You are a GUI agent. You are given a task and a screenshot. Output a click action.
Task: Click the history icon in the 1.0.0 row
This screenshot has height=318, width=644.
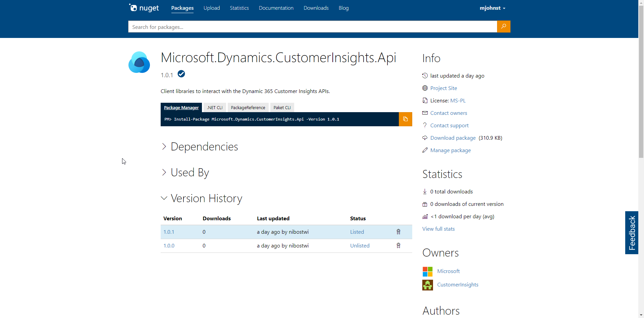(398, 245)
